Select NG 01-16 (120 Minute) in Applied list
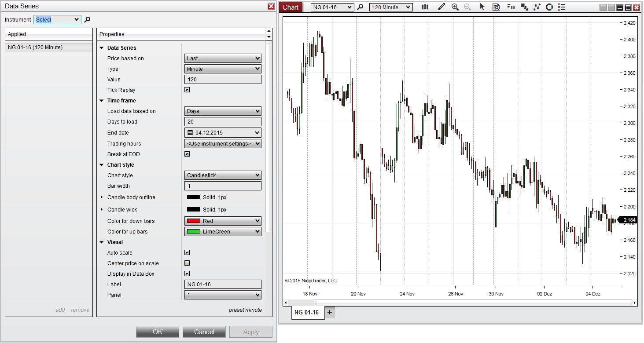 pyautogui.click(x=49, y=47)
